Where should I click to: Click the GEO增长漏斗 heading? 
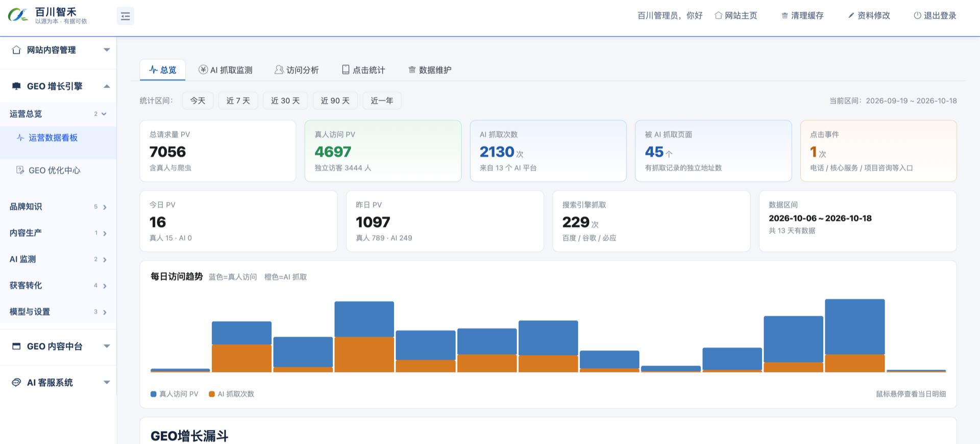pyautogui.click(x=189, y=436)
